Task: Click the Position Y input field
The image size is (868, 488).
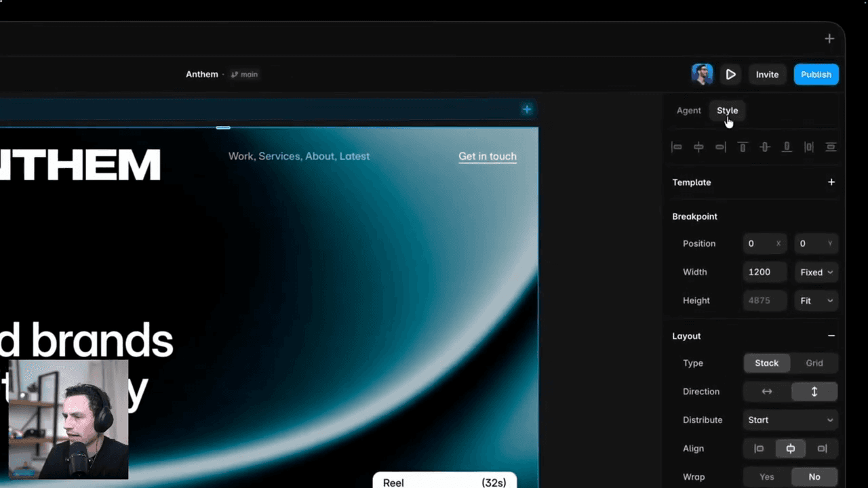Action: [816, 244]
